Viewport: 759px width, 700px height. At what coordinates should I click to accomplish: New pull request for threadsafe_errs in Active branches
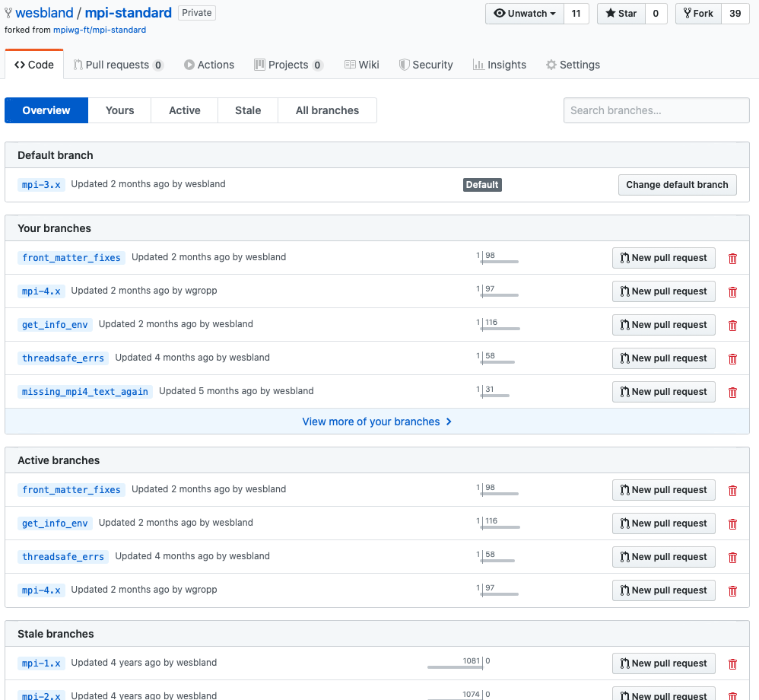[664, 557]
